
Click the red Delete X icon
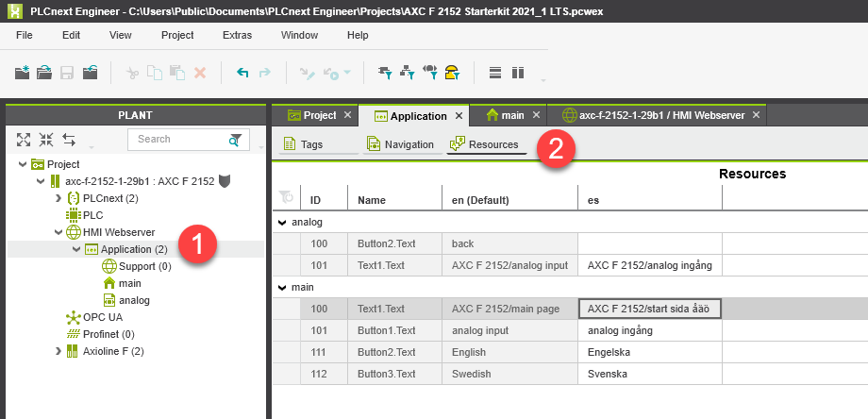pyautogui.click(x=200, y=73)
